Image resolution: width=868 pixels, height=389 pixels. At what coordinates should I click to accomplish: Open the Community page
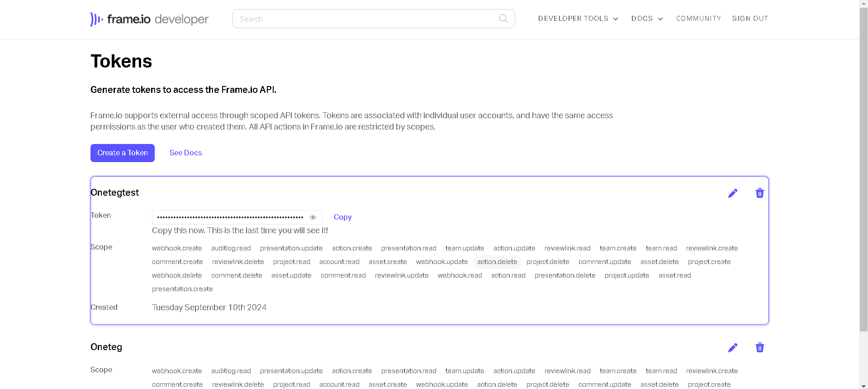(698, 19)
